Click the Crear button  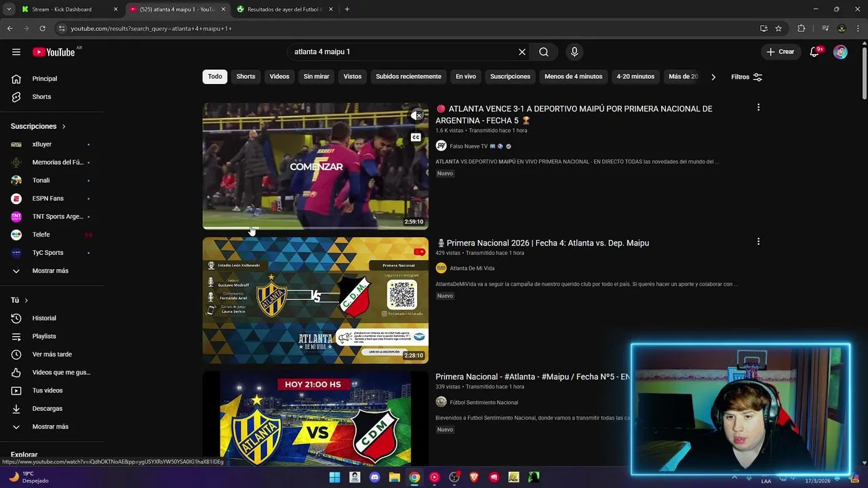coord(781,52)
